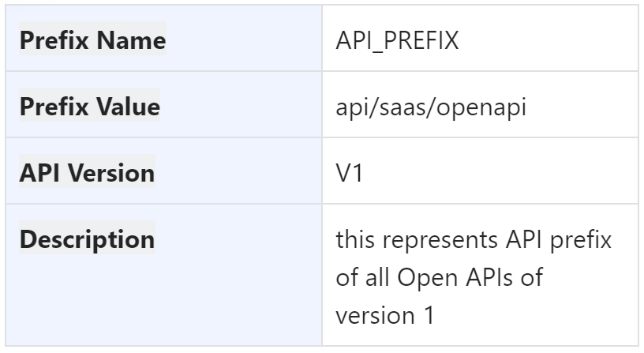Select the V1 version value
The image size is (644, 353).
pos(349,172)
